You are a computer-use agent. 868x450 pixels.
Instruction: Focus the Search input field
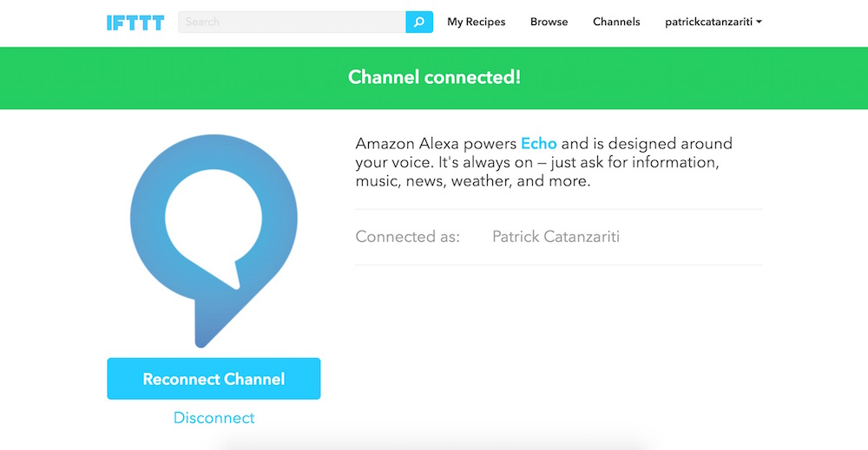(292, 23)
